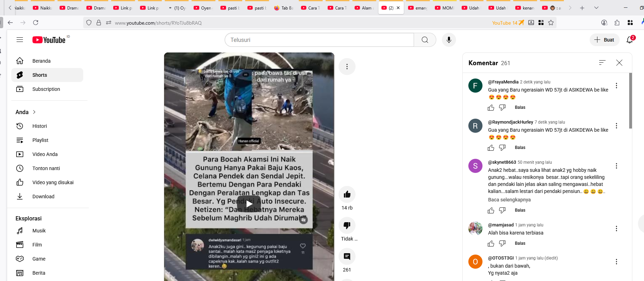Reply to @RaymondjackHurley's comment
Image resolution: width=644 pixels, height=281 pixels.
pos(520,148)
